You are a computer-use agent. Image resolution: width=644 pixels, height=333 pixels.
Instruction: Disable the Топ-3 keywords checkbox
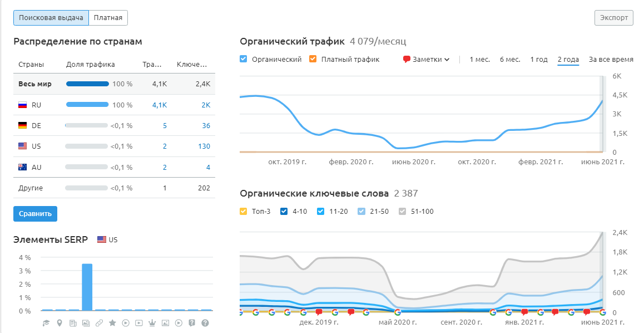coord(244,211)
